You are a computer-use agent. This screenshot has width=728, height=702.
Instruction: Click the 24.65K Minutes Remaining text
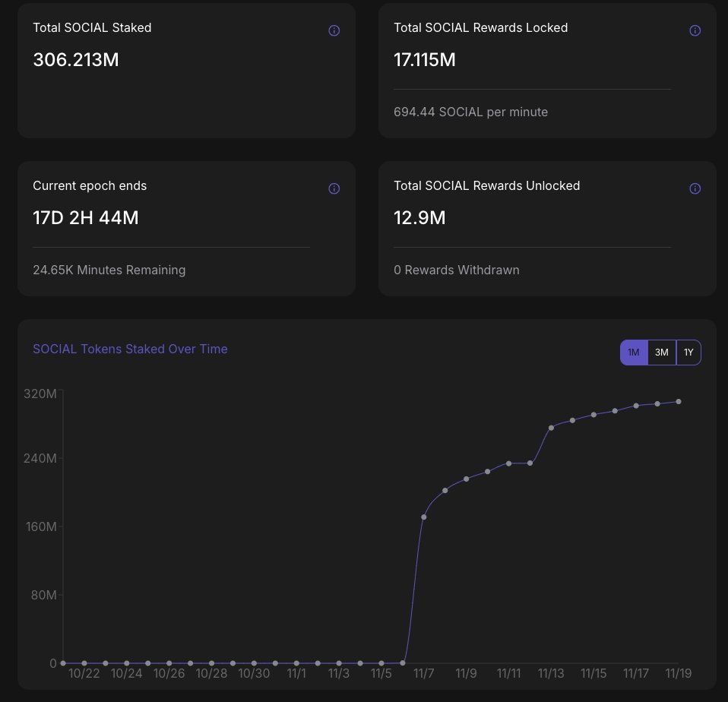click(x=109, y=270)
